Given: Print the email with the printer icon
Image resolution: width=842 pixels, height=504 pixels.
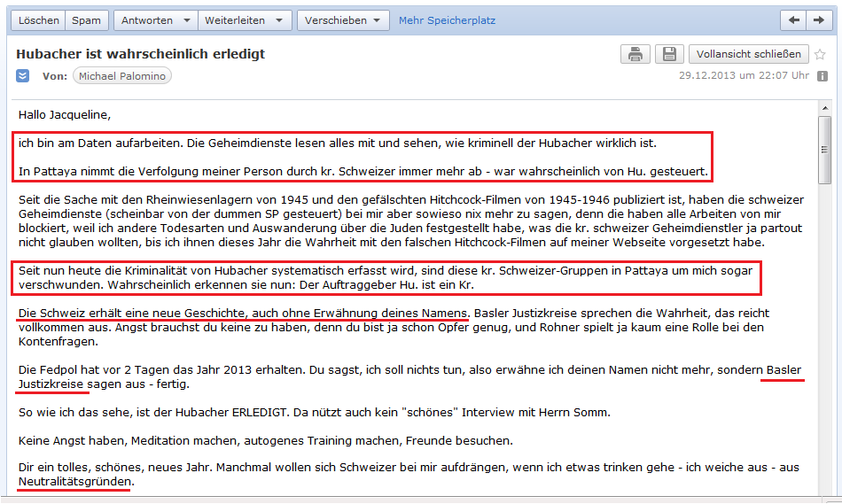Looking at the screenshot, I should click(x=635, y=54).
